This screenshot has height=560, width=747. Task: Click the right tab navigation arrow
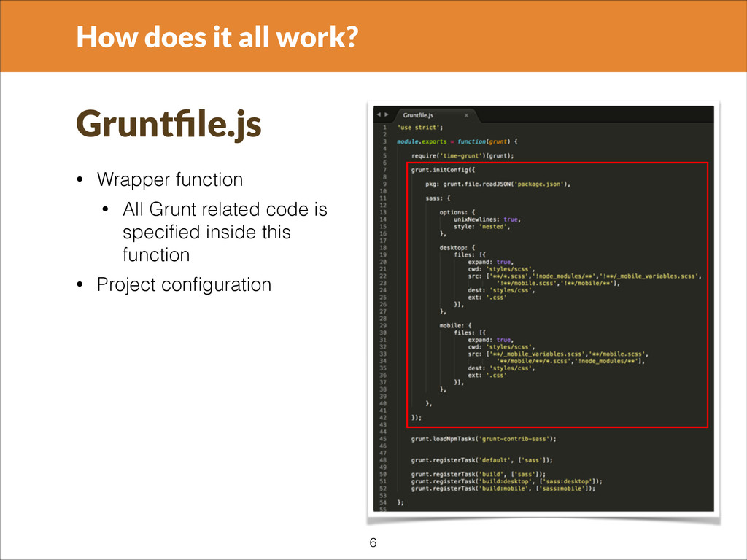(x=387, y=114)
